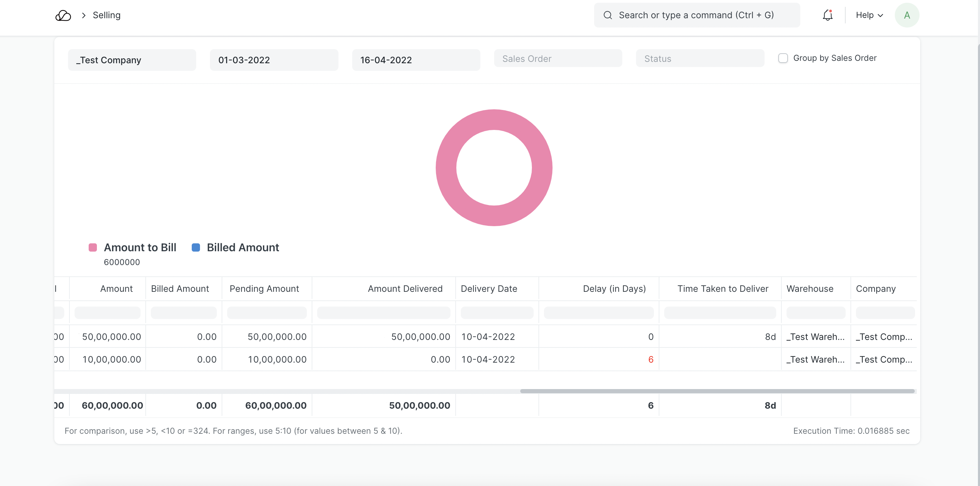Click the _Test Company filter field

point(132,60)
